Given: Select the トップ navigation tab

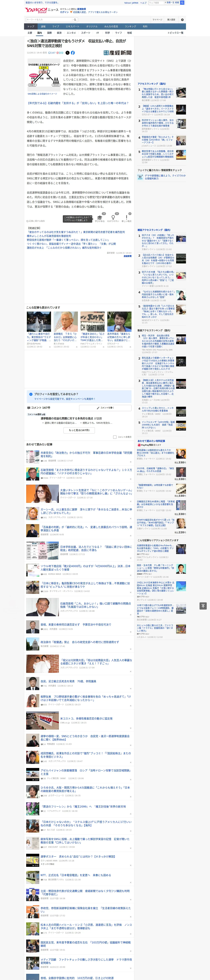Looking at the screenshot, I should [31, 27].
